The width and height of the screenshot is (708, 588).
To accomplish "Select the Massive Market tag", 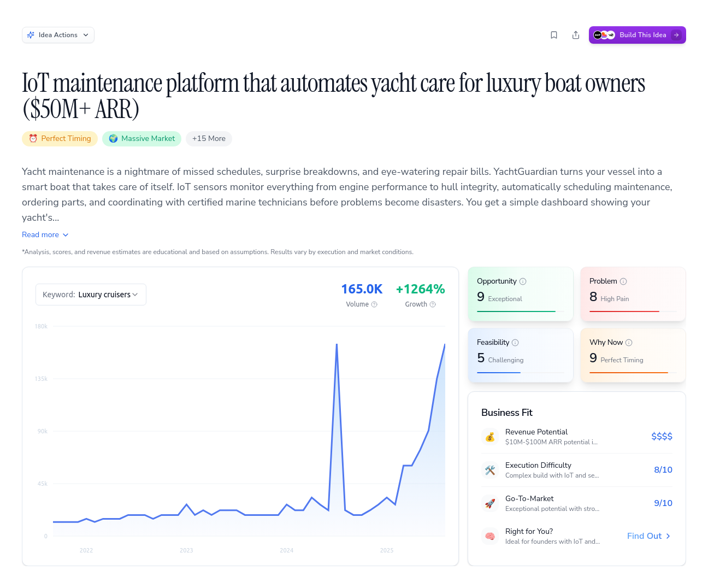I will point(141,139).
